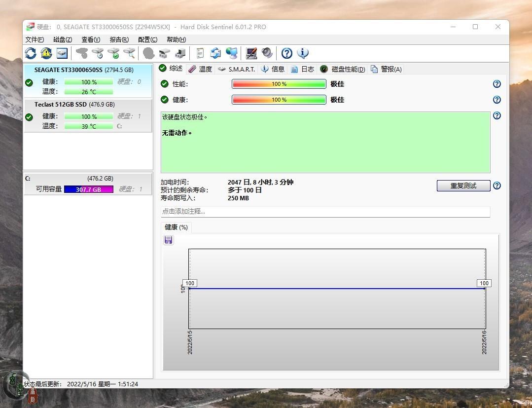Click the 重复测试 button

pos(463,185)
